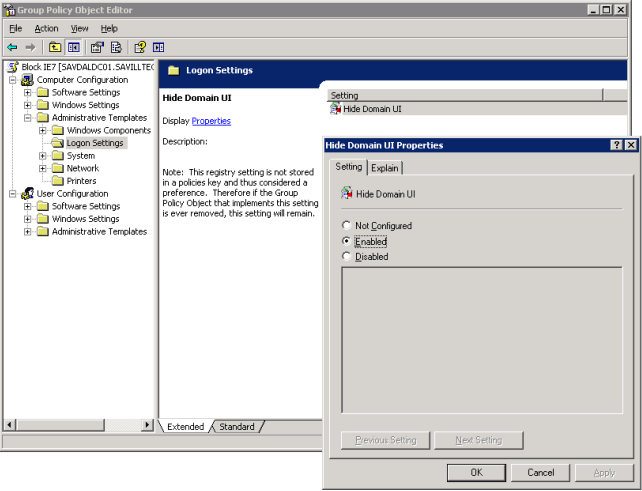
Task: Click the Properties link in description pane
Action: pyautogui.click(x=211, y=121)
